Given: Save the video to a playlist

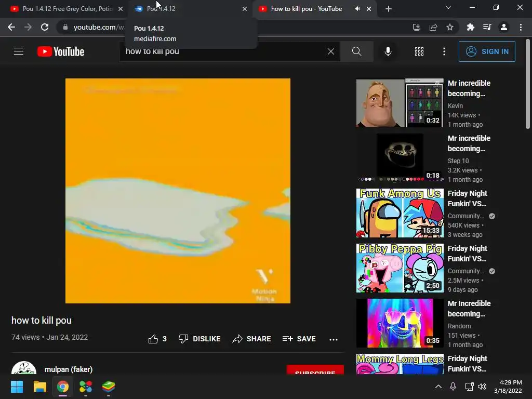Looking at the screenshot, I should [299, 339].
